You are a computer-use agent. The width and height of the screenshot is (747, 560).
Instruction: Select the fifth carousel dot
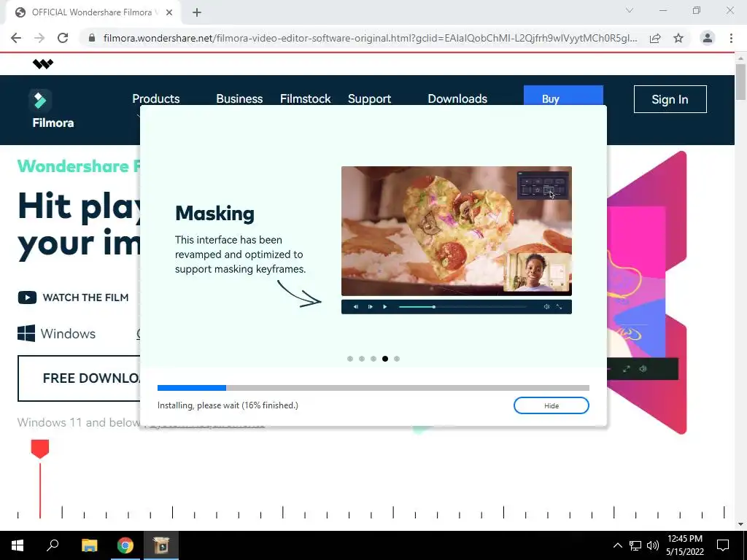pyautogui.click(x=397, y=359)
